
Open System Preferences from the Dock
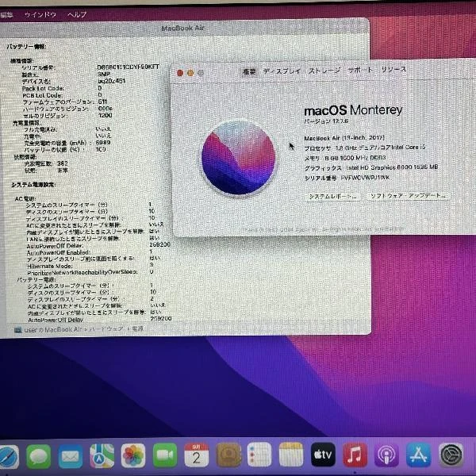coord(451,455)
